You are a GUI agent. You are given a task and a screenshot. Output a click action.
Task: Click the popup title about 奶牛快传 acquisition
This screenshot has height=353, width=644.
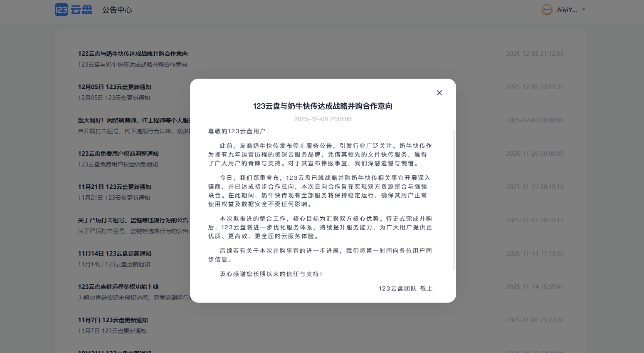(323, 106)
